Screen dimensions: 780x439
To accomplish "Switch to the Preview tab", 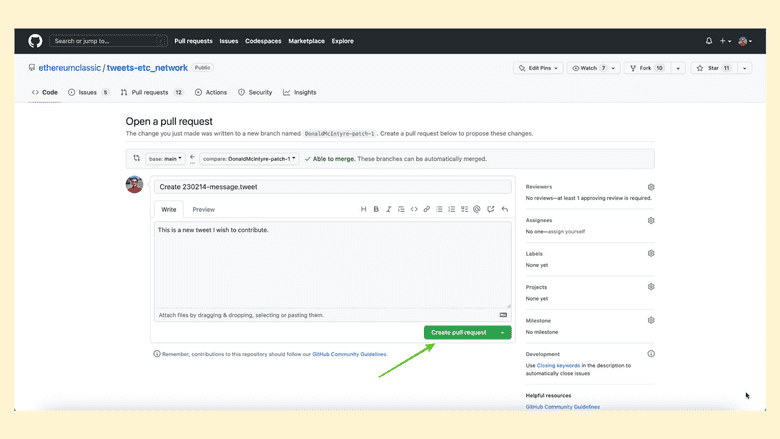I will click(204, 209).
